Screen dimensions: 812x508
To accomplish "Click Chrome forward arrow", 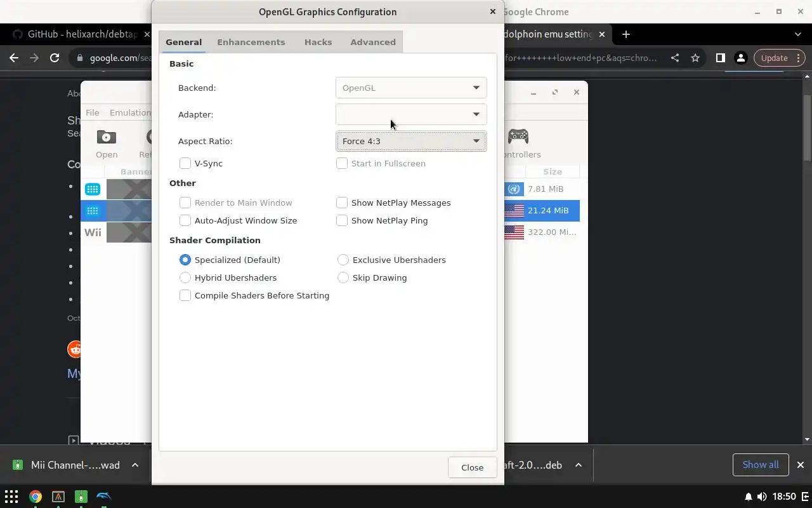I will coord(34,58).
